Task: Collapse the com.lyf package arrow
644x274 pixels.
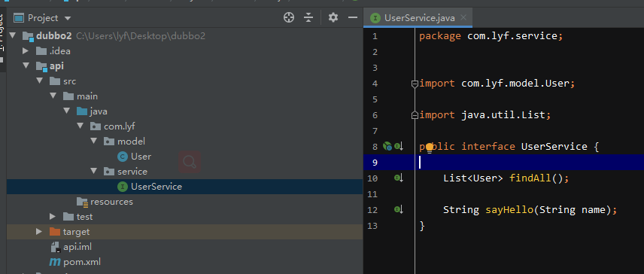Action: pos(80,126)
